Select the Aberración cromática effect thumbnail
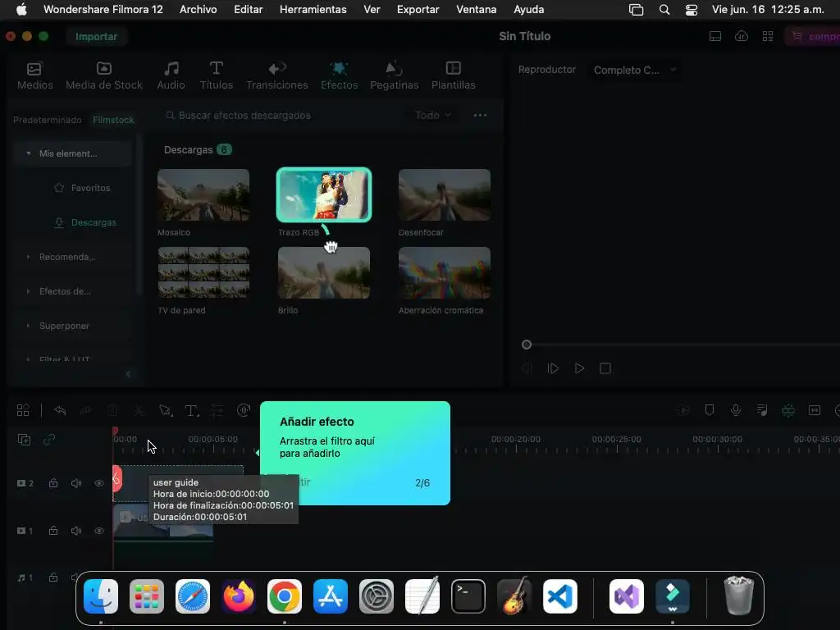 point(444,272)
